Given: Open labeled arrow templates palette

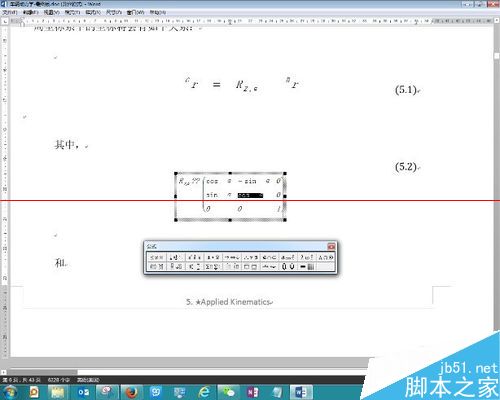Looking at the screenshot, I should point(270,266).
